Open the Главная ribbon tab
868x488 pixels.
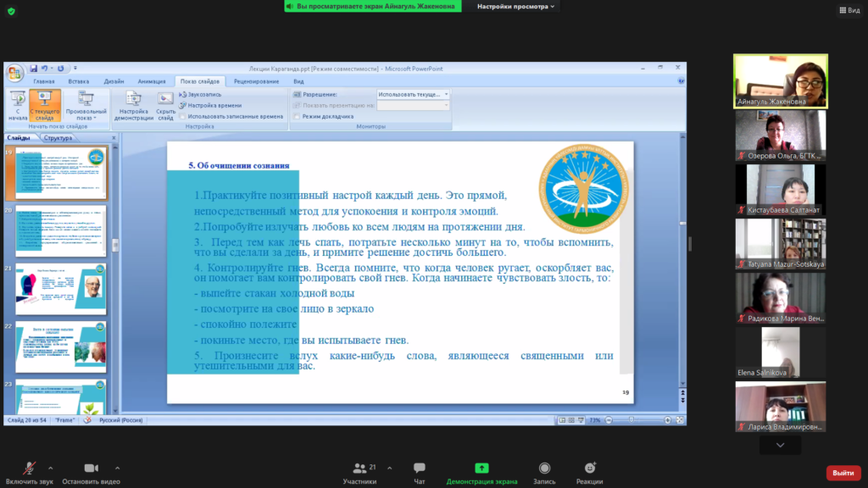pos(44,81)
